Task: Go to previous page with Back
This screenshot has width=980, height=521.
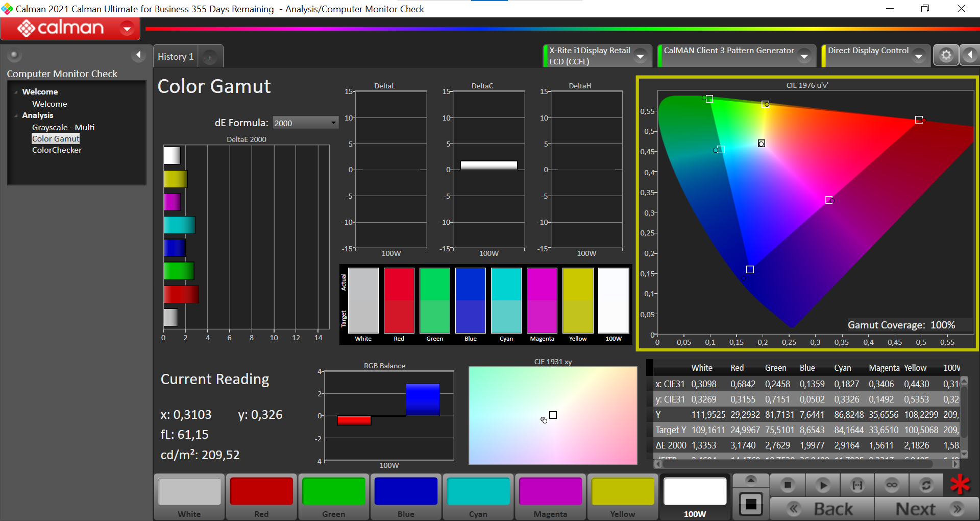Action: coord(822,509)
